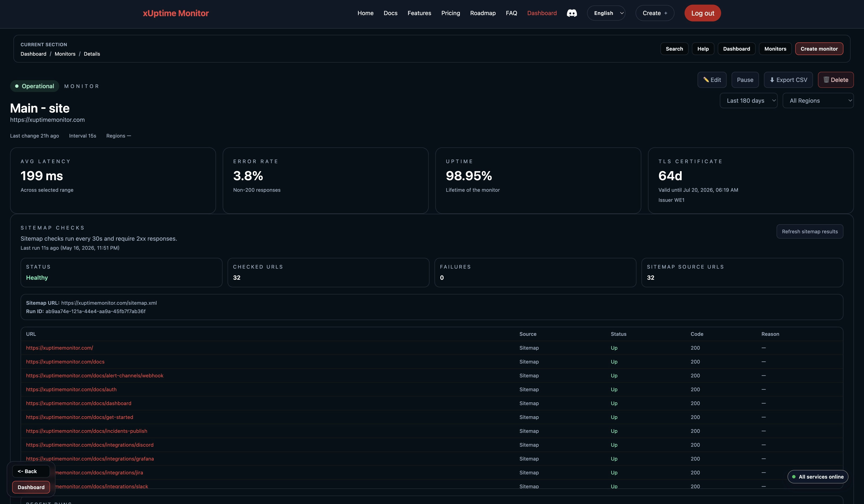Open the docs/auth URL link
Image resolution: width=864 pixels, height=504 pixels.
pos(71,390)
